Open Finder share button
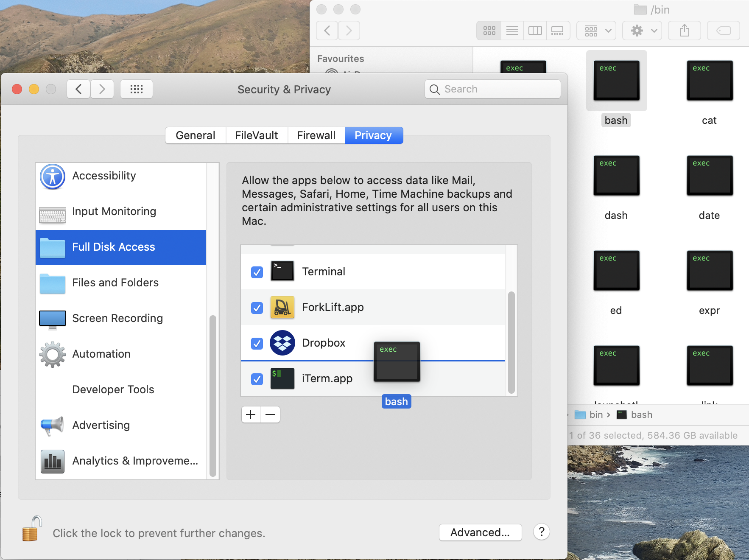This screenshot has width=749, height=560. [x=684, y=31]
